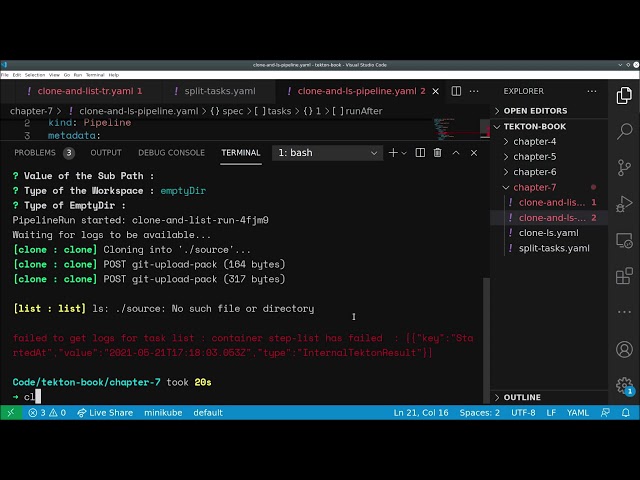Click Ln 21, Col 16 cursor position
The width and height of the screenshot is (640, 480).
(421, 413)
